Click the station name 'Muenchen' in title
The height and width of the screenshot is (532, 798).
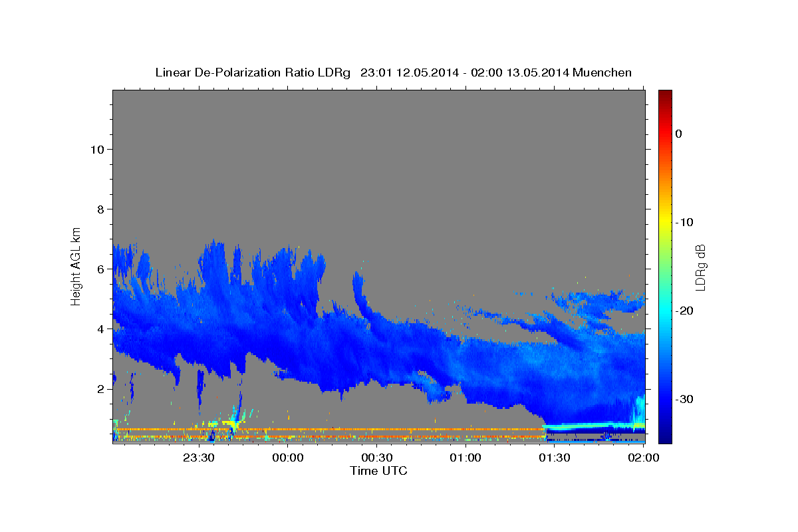[604, 72]
